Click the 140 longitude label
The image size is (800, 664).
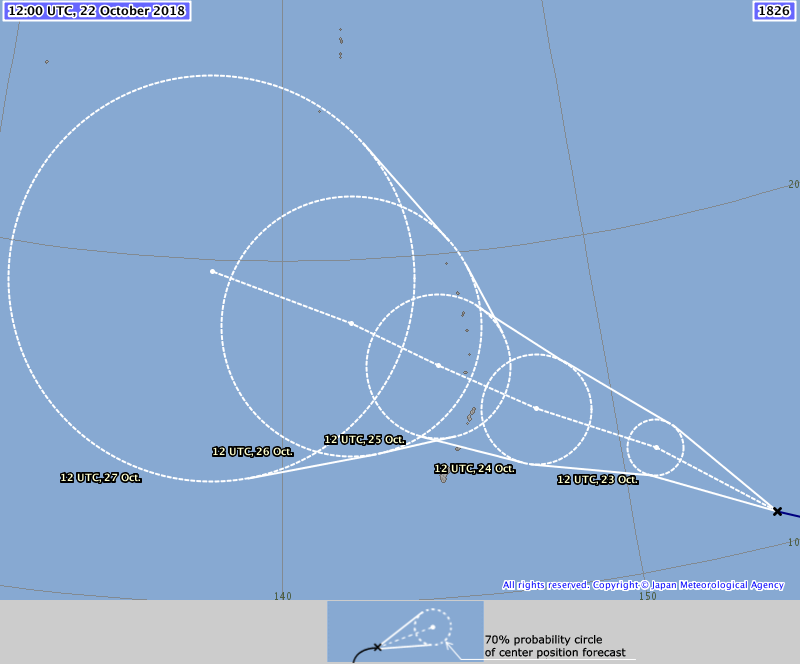pos(283,596)
